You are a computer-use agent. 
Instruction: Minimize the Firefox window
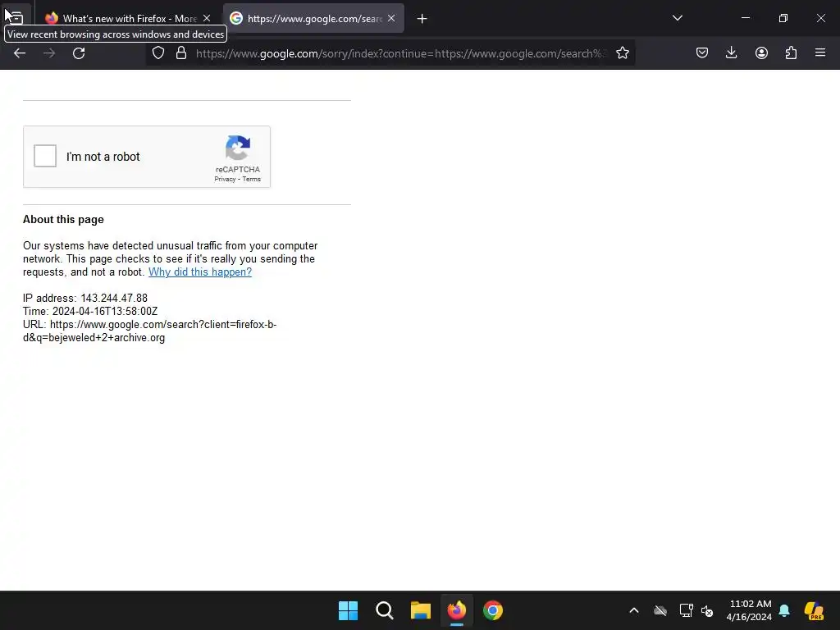[745, 18]
